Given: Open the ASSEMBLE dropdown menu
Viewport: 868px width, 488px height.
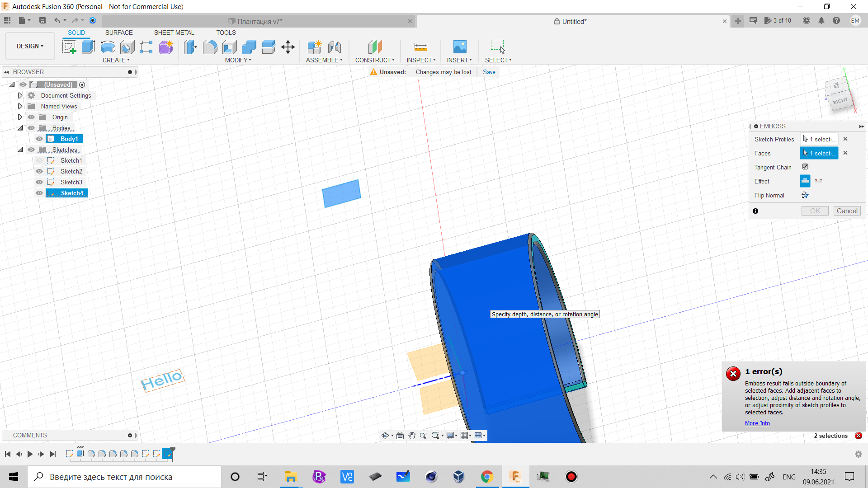Looking at the screenshot, I should pyautogui.click(x=324, y=60).
